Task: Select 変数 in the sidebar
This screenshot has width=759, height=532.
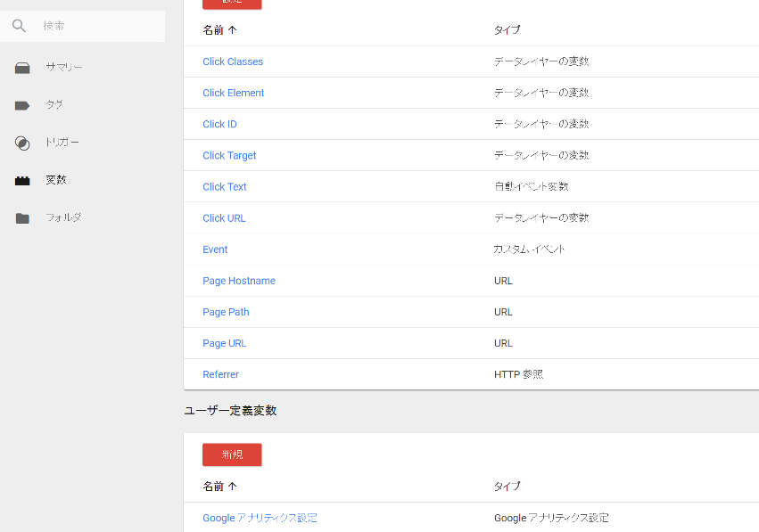Action: coord(55,180)
